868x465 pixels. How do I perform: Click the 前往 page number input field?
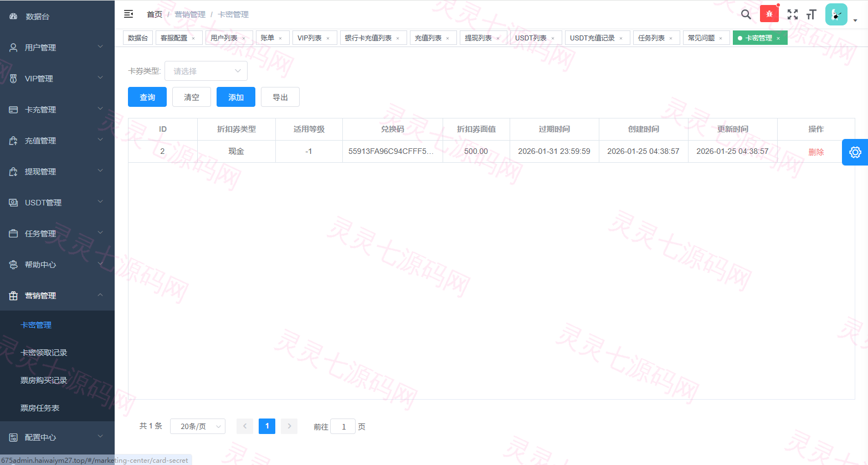[343, 426]
